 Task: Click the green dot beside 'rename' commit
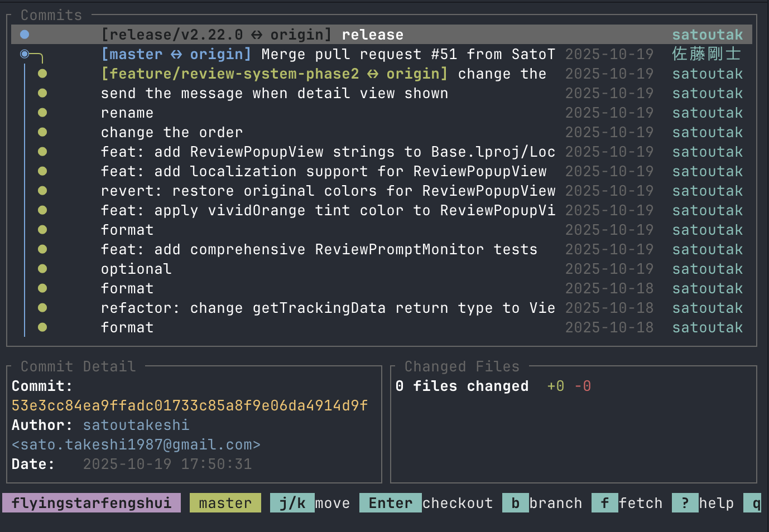(42, 113)
